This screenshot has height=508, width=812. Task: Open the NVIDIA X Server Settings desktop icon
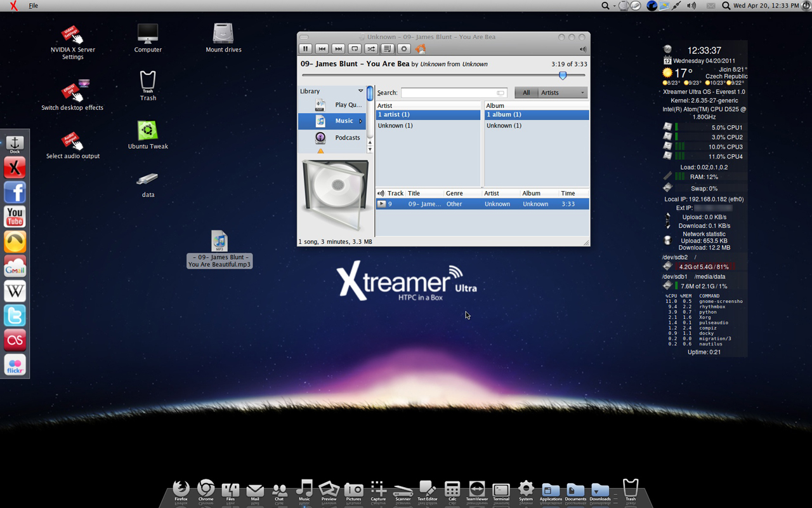click(73, 43)
